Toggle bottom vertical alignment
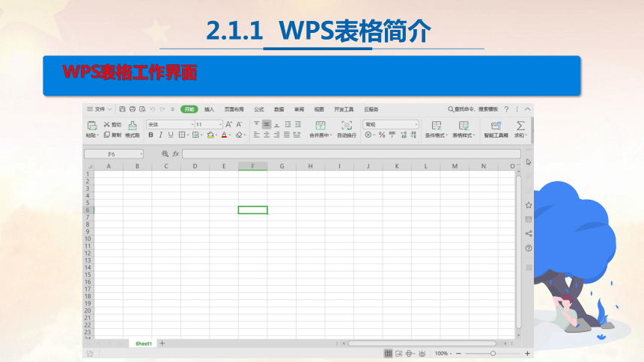This screenshot has width=644, height=362. click(277, 124)
